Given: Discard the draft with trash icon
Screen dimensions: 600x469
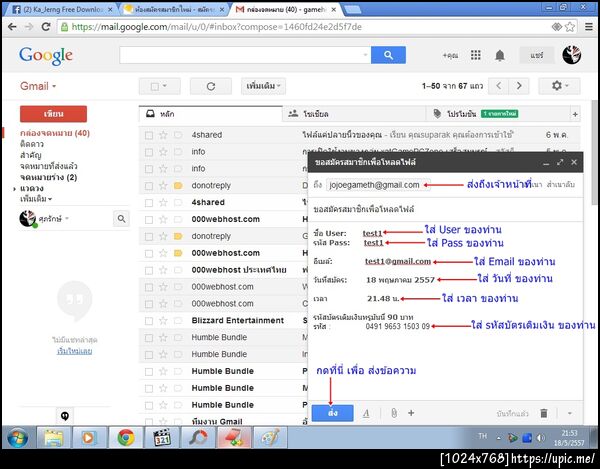Looking at the screenshot, I should [x=544, y=413].
